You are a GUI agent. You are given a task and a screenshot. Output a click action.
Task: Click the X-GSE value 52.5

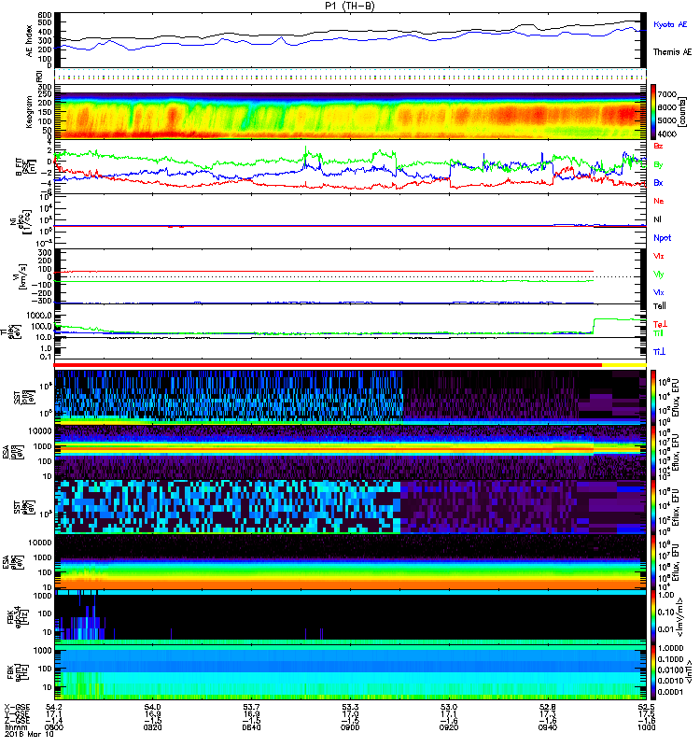click(x=646, y=707)
